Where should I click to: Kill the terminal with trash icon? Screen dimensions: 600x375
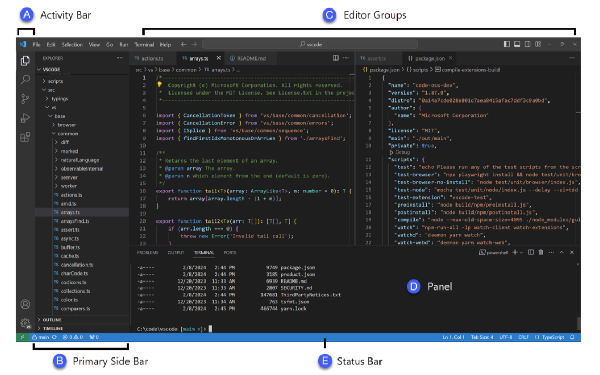click(x=541, y=252)
